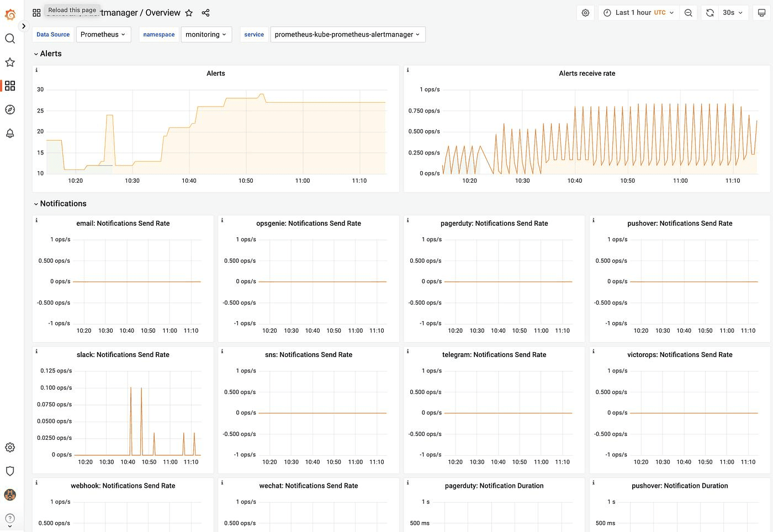Open the slack Notifications Send Rate panel title
Viewport: 773px width, 532px height.
123,355
